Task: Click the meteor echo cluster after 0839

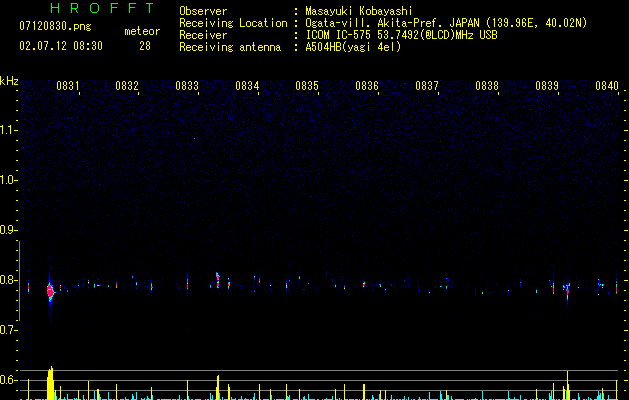Action: [x=567, y=289]
